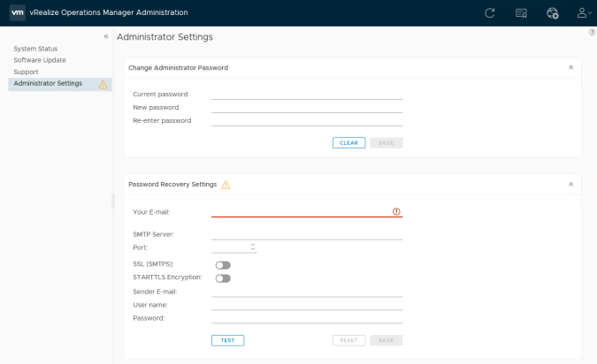Open Software Update page
This screenshot has height=364, width=597.
coord(40,60)
